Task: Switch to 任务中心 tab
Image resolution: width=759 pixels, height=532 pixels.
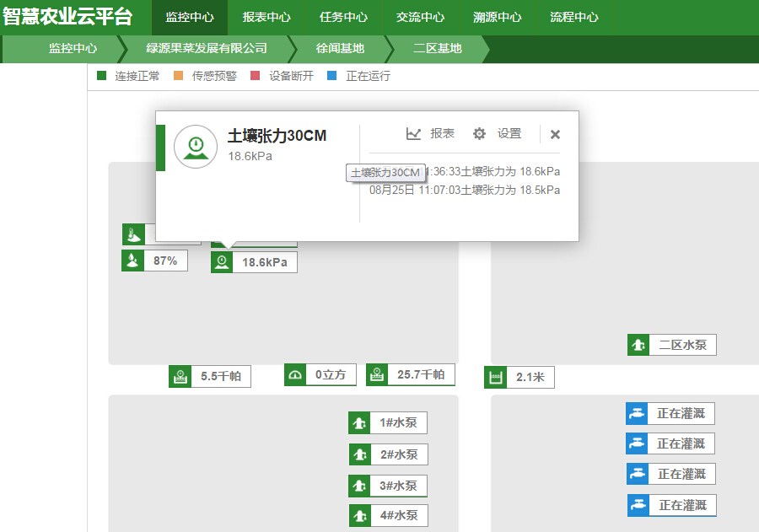Action: pyautogui.click(x=343, y=17)
